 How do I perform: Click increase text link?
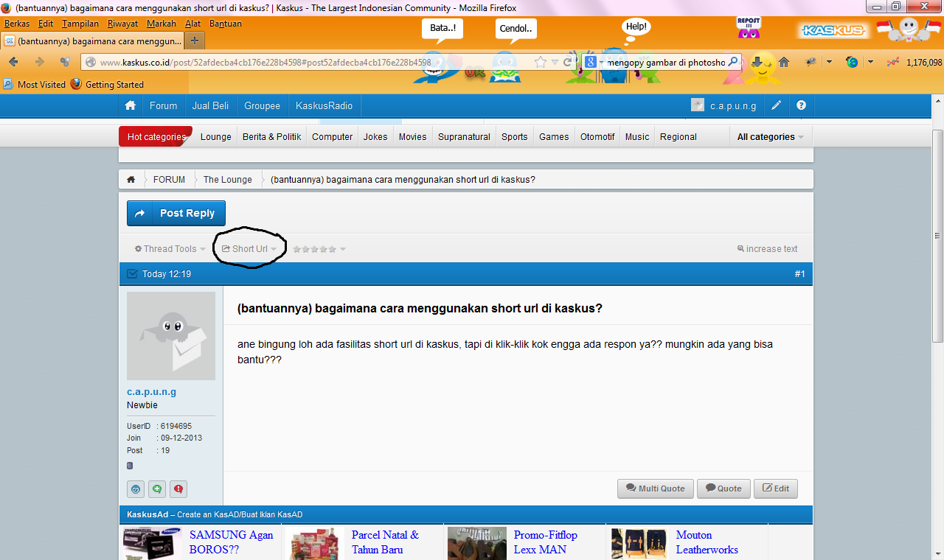click(767, 249)
